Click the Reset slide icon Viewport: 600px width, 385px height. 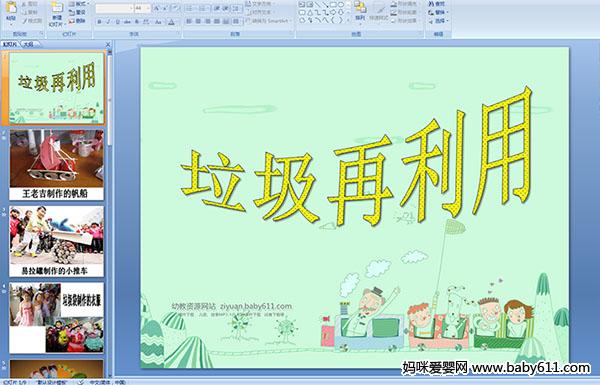(78, 12)
